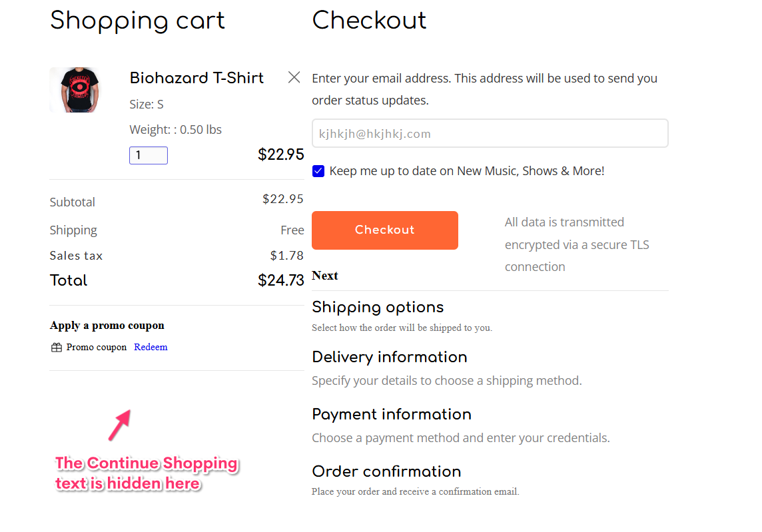Click the Redeem promo coupon link
Image resolution: width=762 pixels, height=532 pixels.
[x=151, y=347]
